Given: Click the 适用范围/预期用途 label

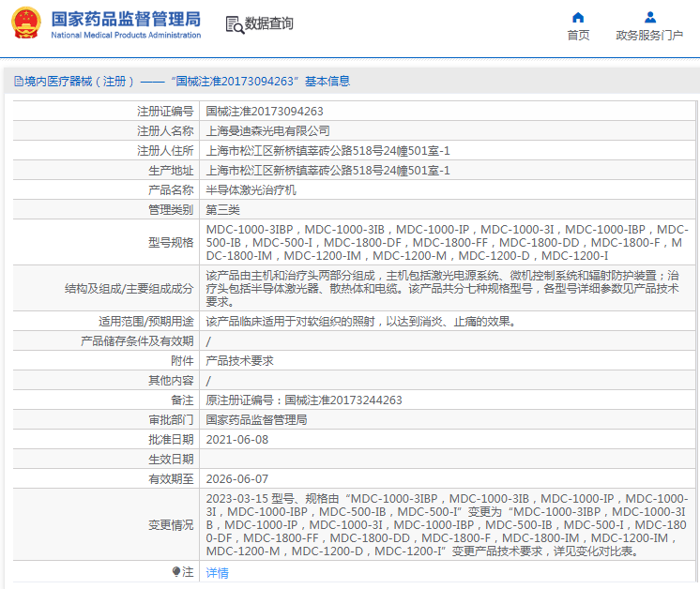Looking at the screenshot, I should tap(146, 322).
